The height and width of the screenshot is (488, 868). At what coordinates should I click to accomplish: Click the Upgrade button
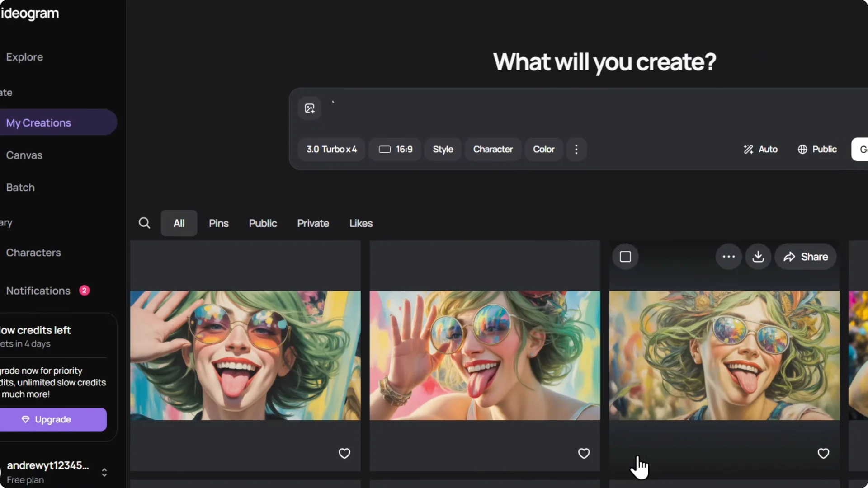point(53,419)
